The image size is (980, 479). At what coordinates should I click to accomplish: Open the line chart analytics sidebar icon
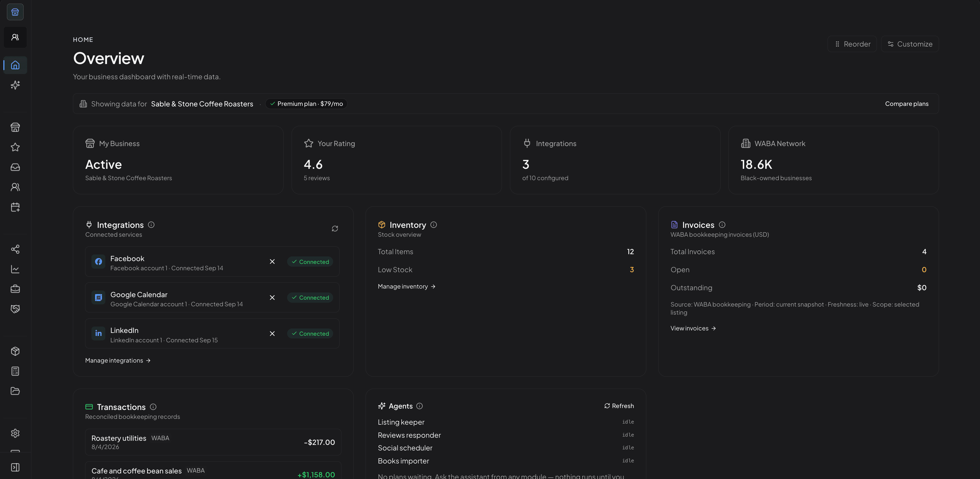click(15, 269)
